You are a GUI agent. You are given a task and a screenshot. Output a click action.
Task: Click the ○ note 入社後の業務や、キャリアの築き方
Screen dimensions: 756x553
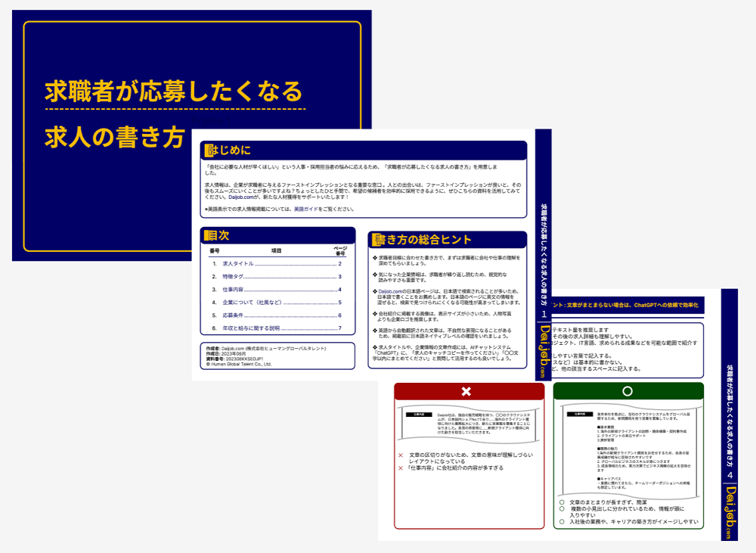click(x=629, y=522)
